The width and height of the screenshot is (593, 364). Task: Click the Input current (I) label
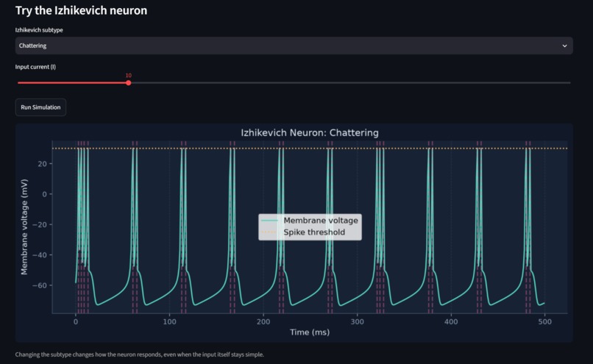[35, 67]
